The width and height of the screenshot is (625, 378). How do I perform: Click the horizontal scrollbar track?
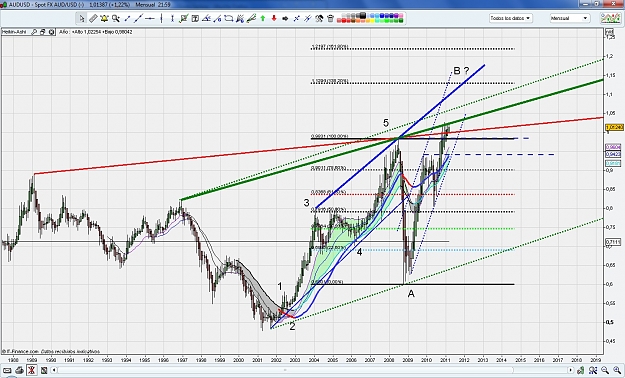point(312,370)
